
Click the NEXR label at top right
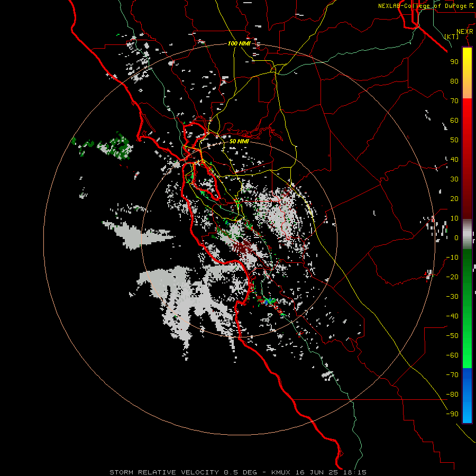pos(465,32)
